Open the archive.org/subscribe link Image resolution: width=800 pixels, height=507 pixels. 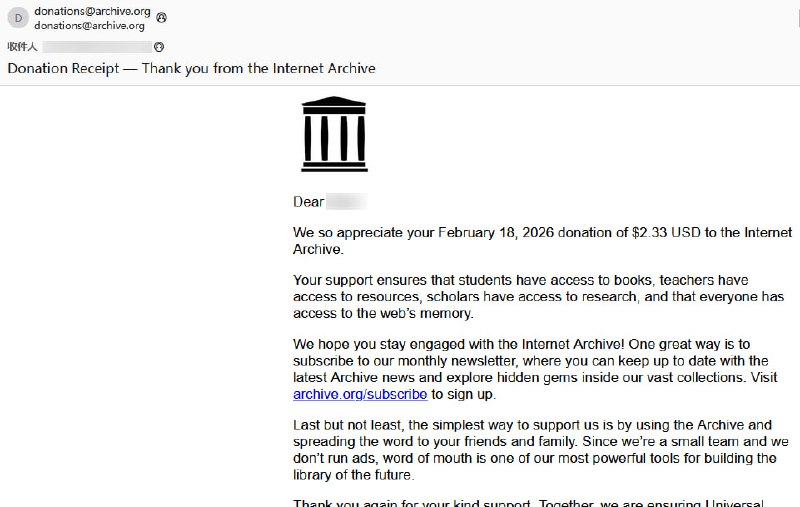coord(360,394)
